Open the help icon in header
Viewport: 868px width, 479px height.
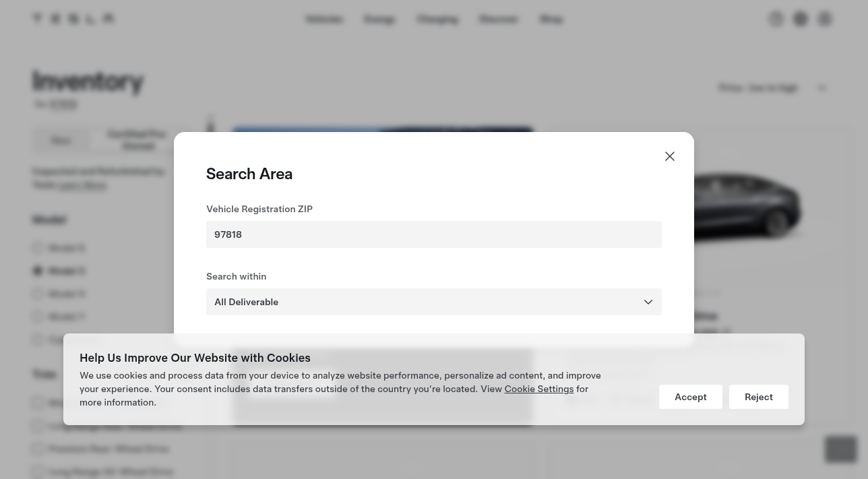coord(776,19)
